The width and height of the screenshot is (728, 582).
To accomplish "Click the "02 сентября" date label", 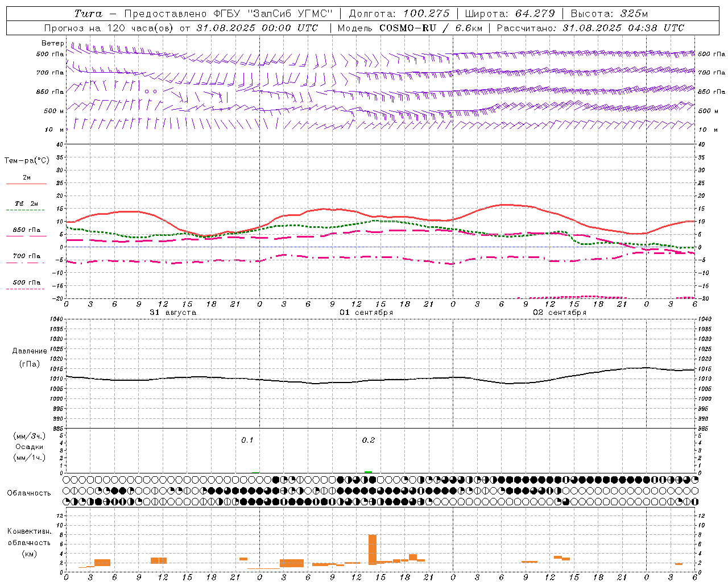I will point(560,313).
